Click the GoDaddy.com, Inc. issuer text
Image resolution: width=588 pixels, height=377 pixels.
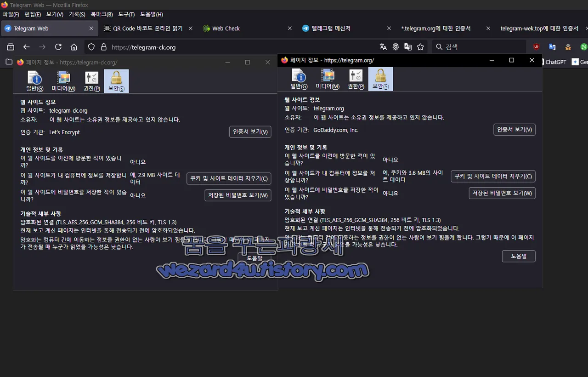pos(336,130)
